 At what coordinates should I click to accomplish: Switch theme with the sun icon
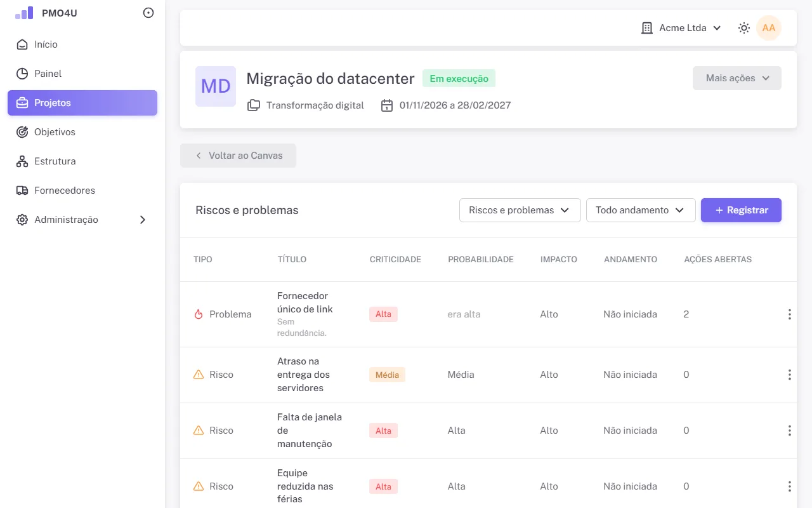click(x=744, y=28)
